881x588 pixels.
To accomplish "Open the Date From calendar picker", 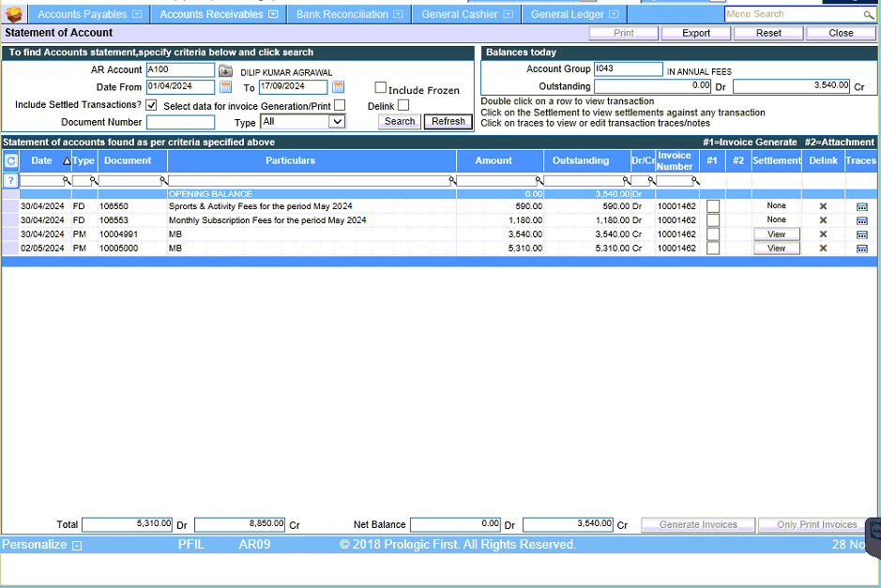I will click(x=225, y=87).
